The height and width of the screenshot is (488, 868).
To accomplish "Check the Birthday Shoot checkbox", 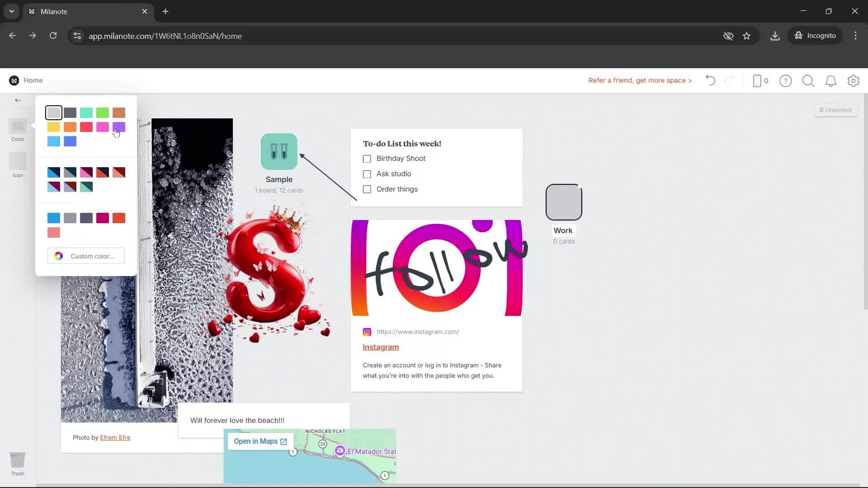I will [367, 159].
